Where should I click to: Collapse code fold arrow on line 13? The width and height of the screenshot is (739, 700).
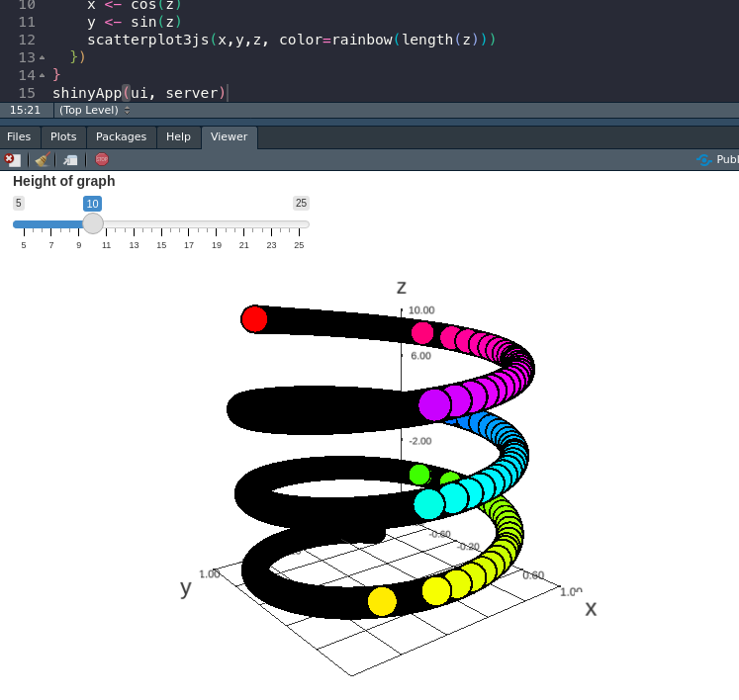pyautogui.click(x=42, y=57)
